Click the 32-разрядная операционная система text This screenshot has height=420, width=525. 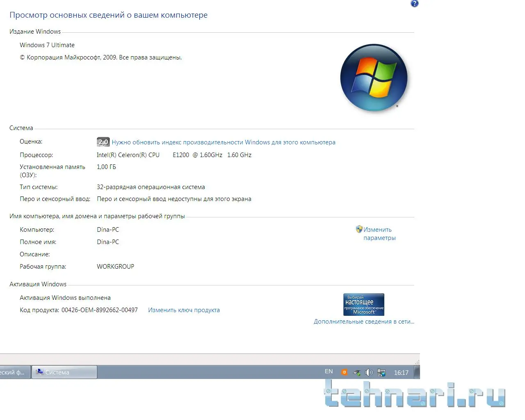151,187
